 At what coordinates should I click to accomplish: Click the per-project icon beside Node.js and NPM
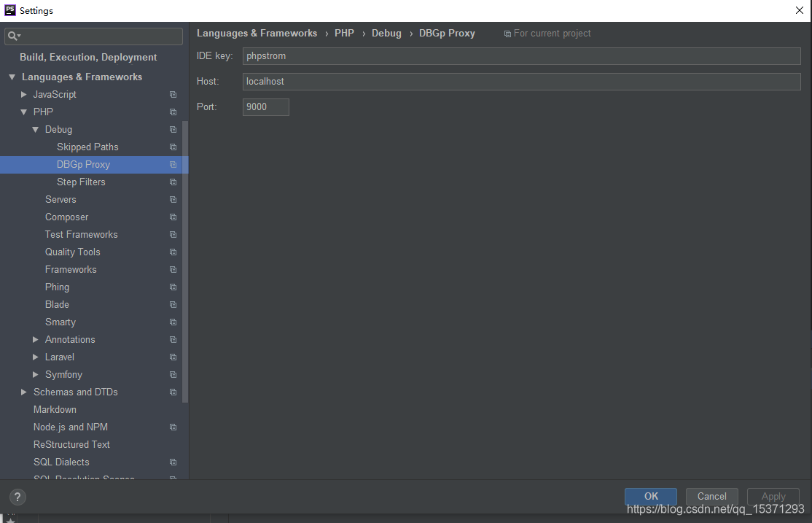(173, 427)
